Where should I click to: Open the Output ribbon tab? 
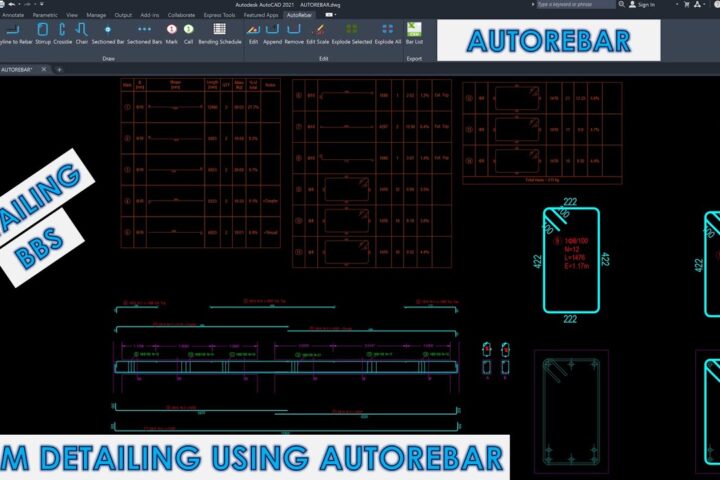coord(123,15)
